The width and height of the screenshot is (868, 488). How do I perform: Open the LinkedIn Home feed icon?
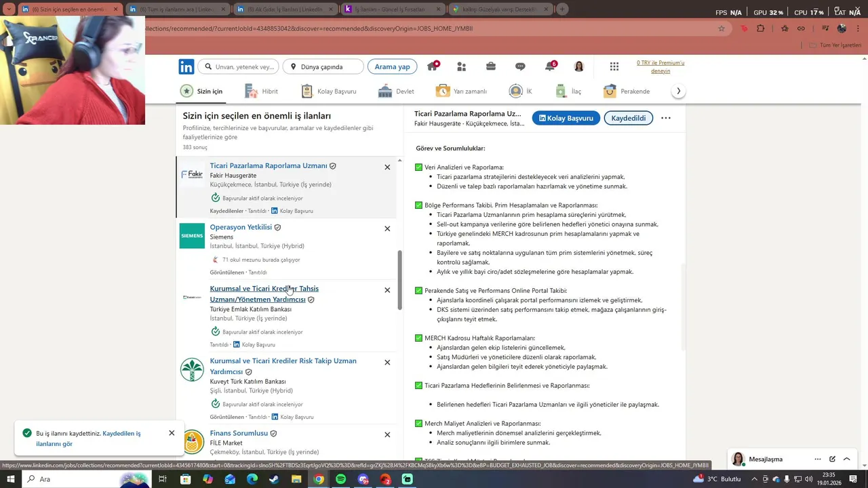point(432,66)
